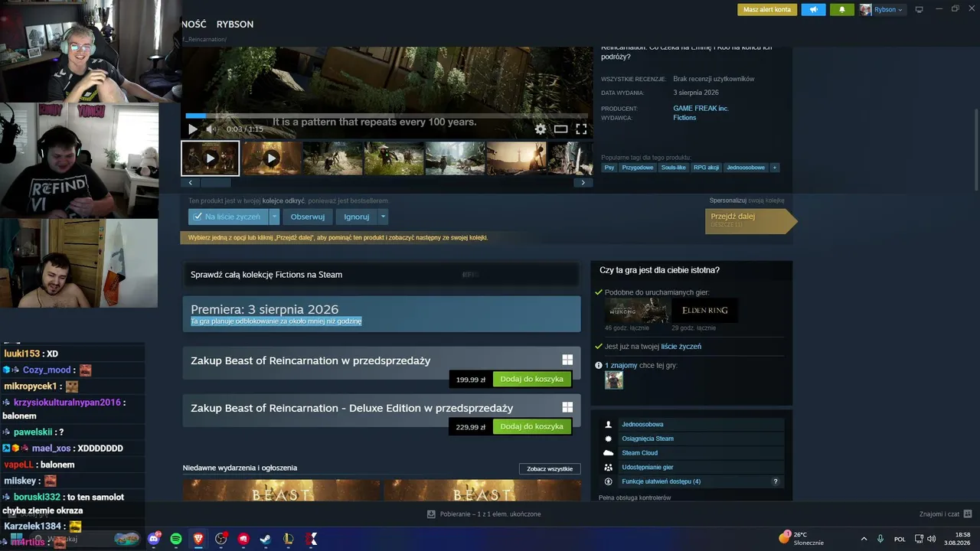980x551 pixels.
Task: Select the first trailer thumbnail
Action: [x=211, y=158]
